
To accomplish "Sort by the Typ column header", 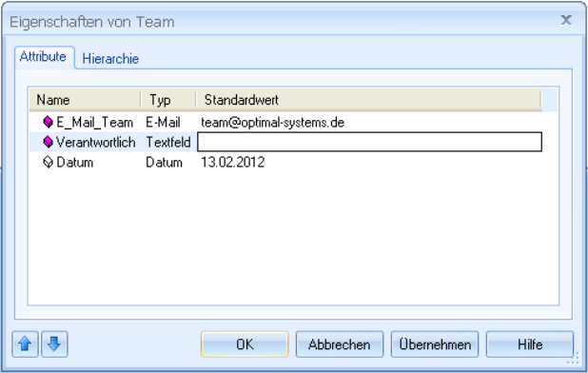I will pos(168,100).
